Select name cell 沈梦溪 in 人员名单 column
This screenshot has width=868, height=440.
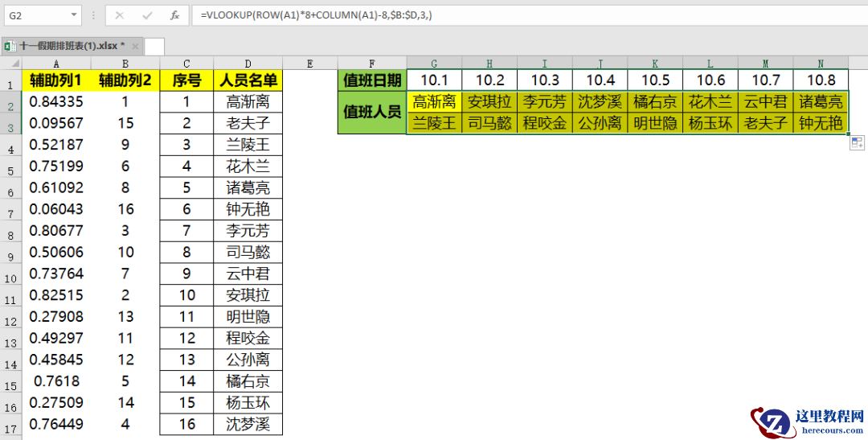pyautogui.click(x=248, y=425)
